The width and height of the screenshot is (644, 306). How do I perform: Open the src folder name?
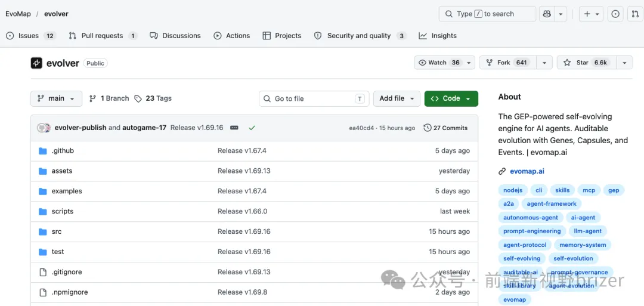tap(57, 231)
